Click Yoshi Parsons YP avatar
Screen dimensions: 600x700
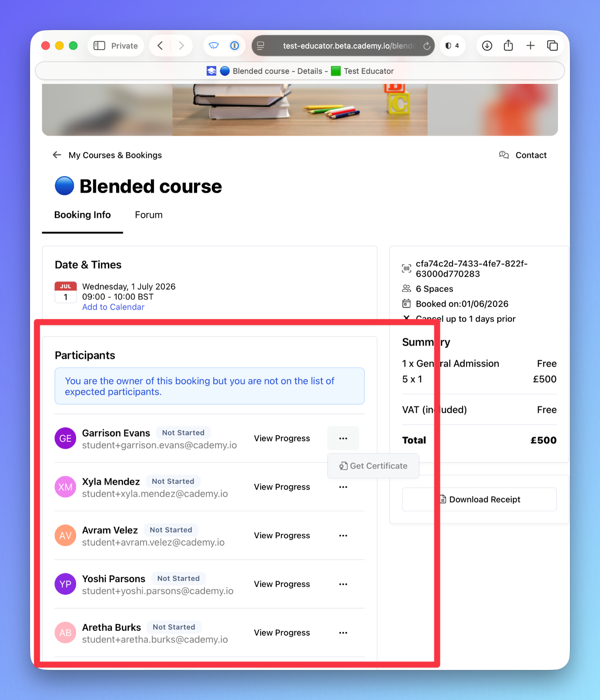click(65, 584)
